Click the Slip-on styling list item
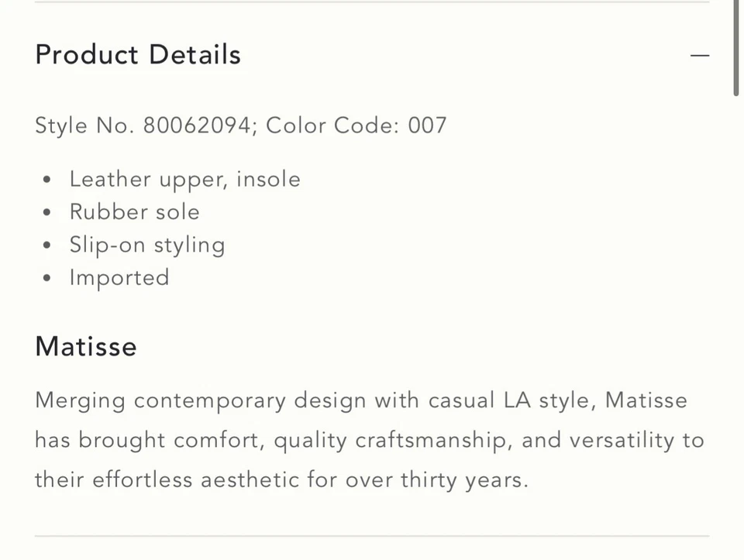Image resolution: width=744 pixels, height=560 pixels. point(147,245)
